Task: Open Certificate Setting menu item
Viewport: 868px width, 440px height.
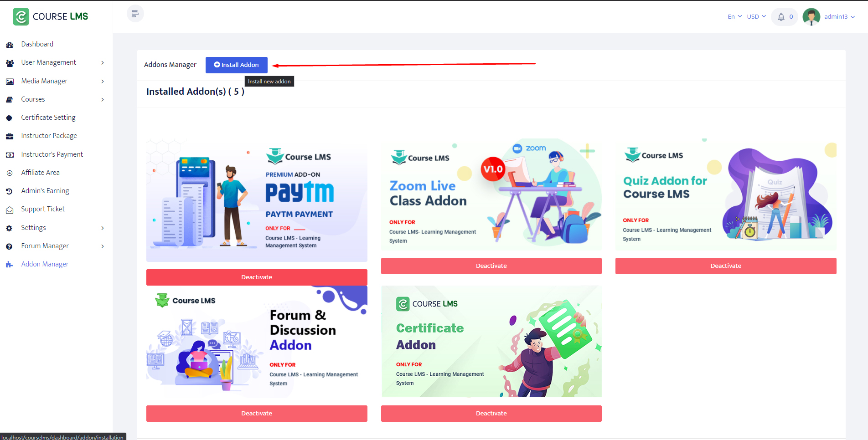Action: (48, 118)
